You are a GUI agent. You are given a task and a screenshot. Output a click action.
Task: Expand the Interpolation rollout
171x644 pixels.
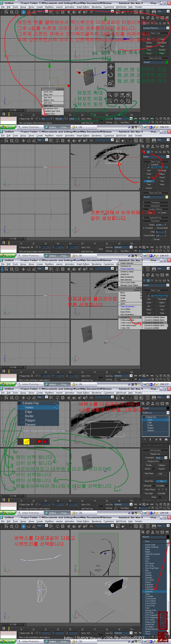155,206
